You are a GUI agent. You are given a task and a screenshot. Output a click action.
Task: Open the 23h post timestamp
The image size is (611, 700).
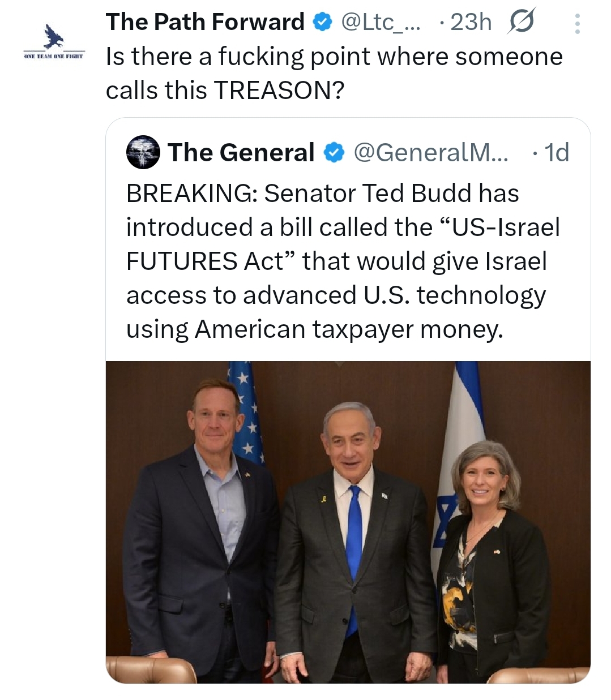(x=471, y=23)
